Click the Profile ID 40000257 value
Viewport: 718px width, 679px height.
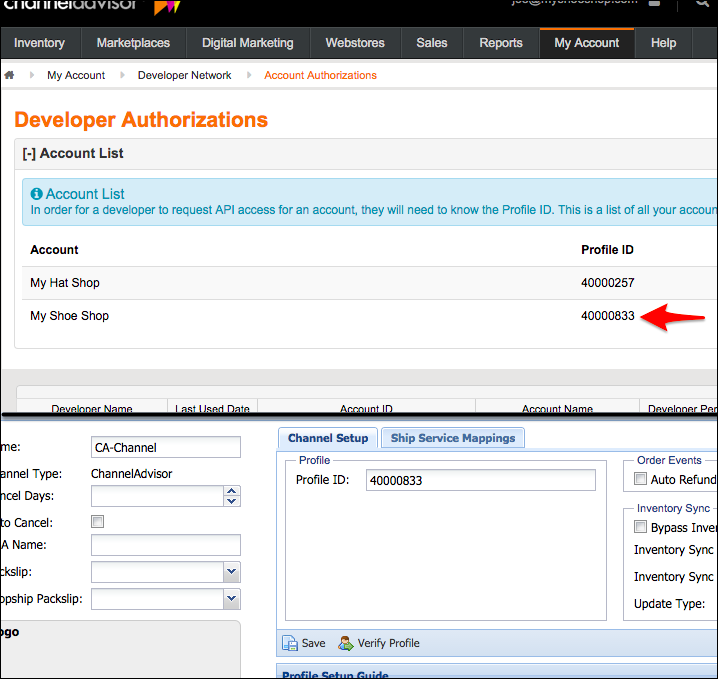[608, 283]
